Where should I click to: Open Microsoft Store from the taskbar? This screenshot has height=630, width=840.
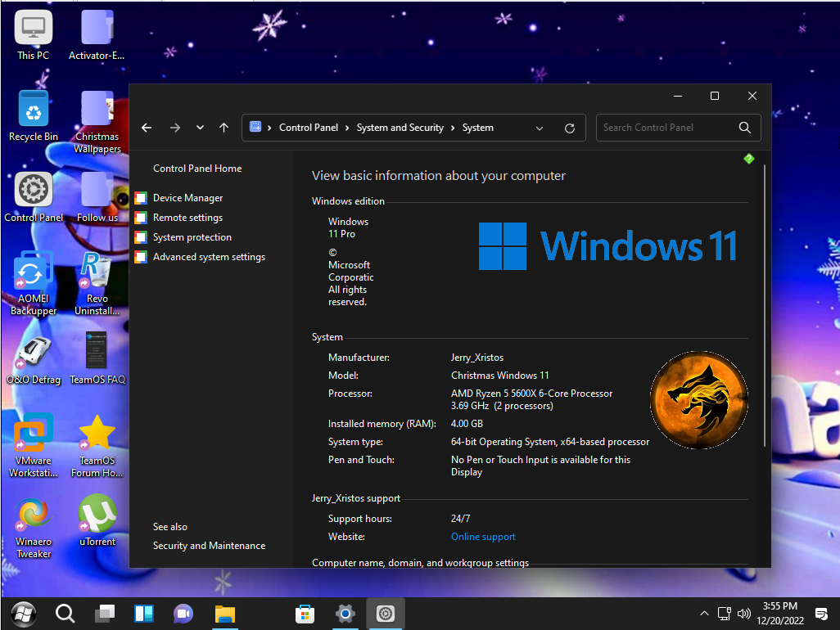[305, 613]
